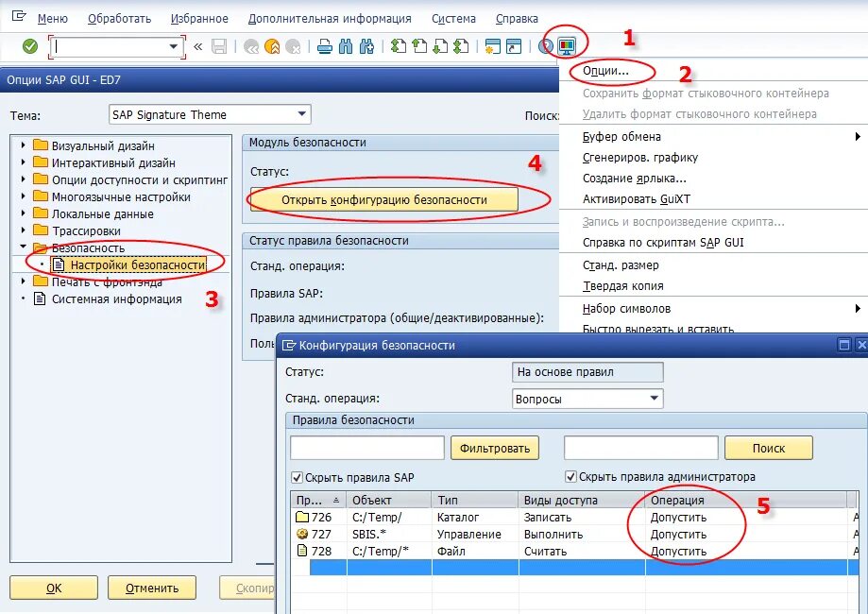The height and width of the screenshot is (614, 868).
Task: Open the Буфер обмена submenu
Action: (713, 136)
